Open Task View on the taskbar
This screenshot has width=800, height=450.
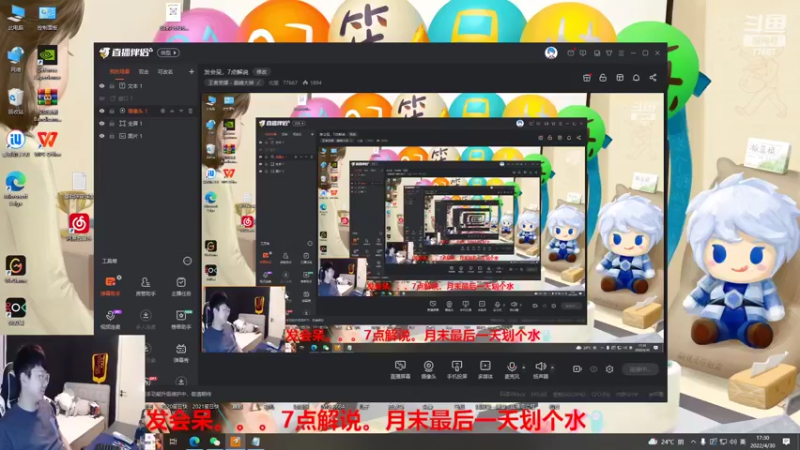point(173,441)
